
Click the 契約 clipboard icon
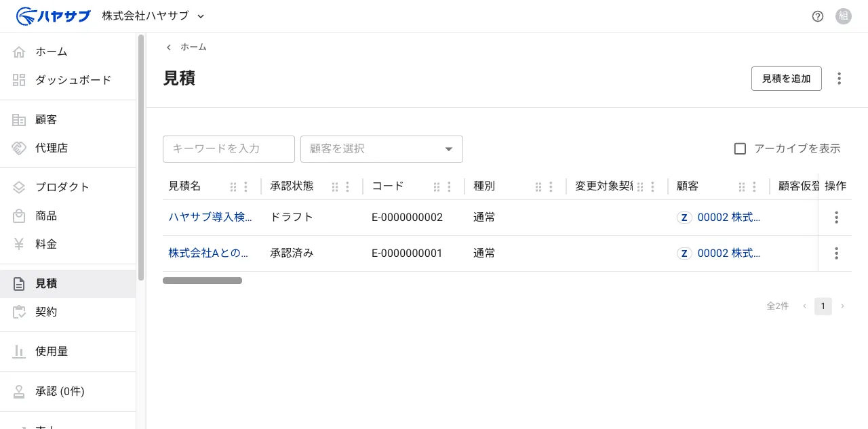[19, 312]
